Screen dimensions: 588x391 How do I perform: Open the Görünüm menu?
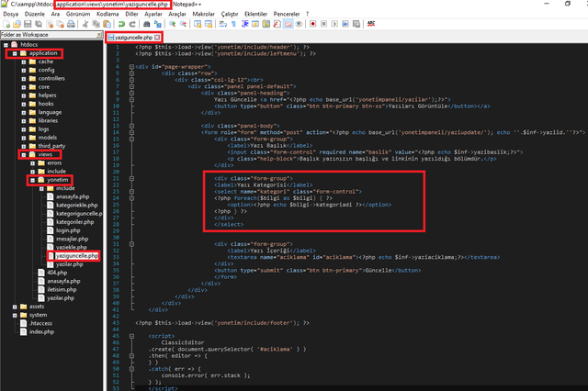click(78, 14)
